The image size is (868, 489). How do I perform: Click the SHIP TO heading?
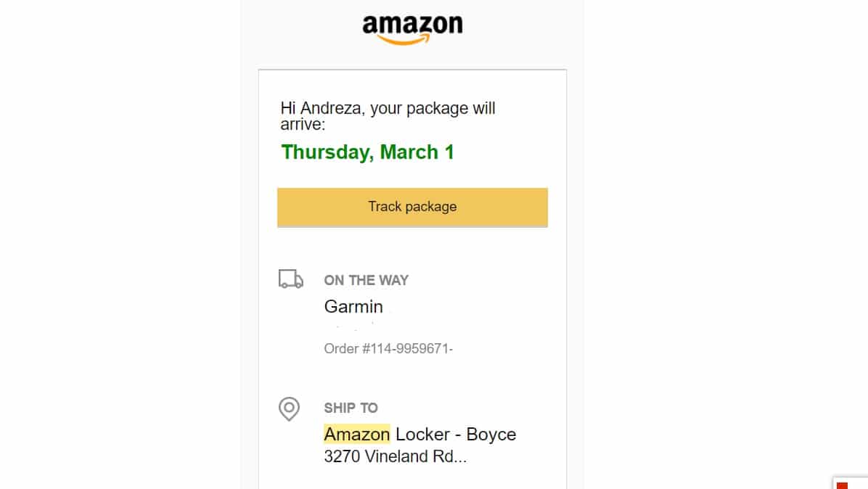351,408
